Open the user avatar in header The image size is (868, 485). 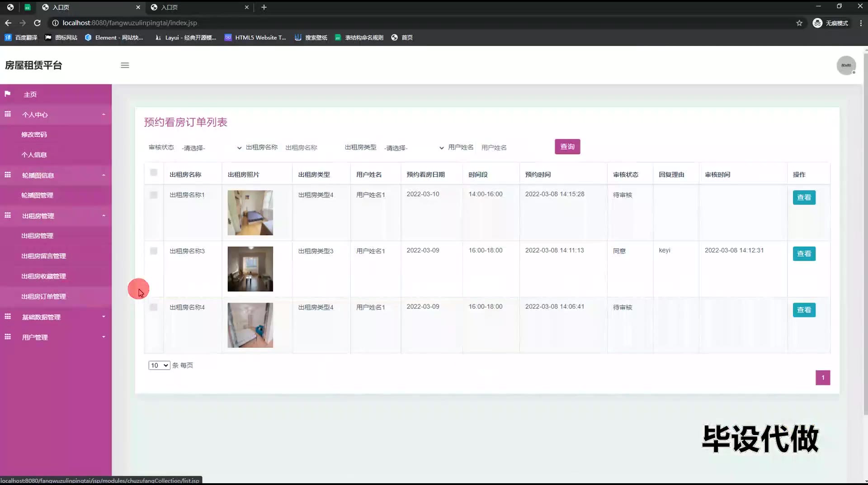coord(846,66)
